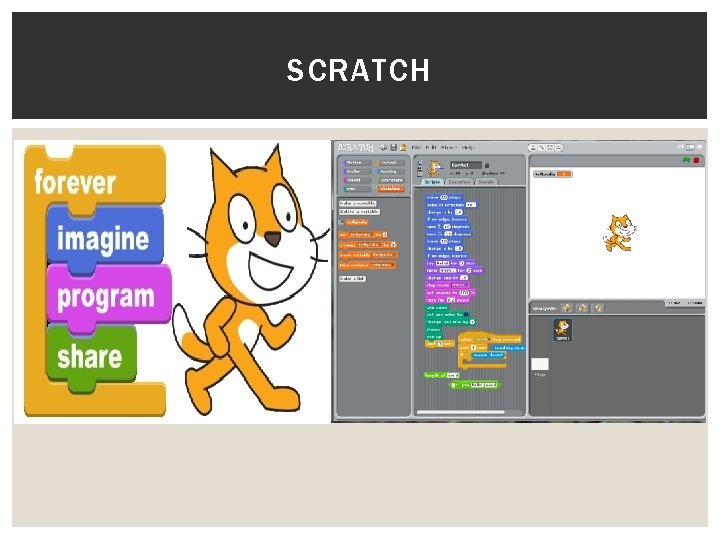
Task: Open the Share menu
Action: pyautogui.click(x=449, y=147)
